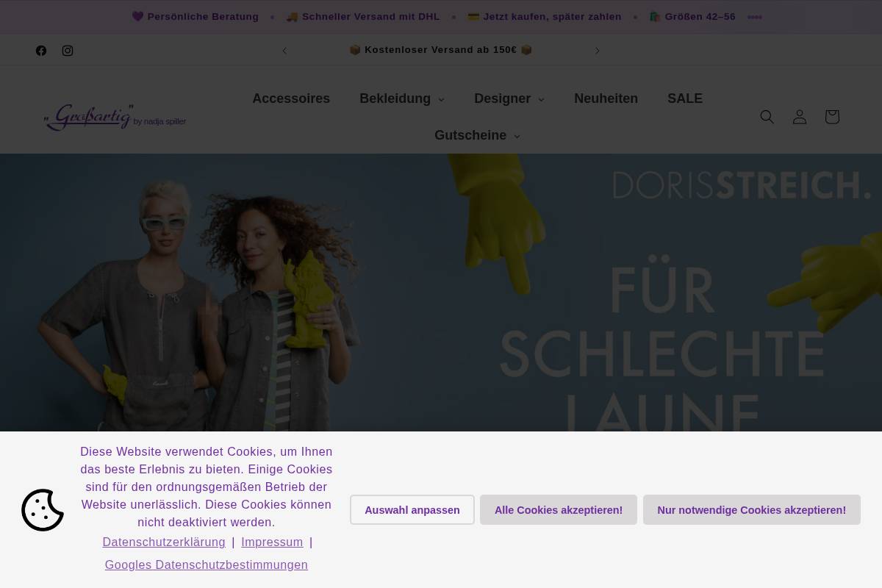
Task: Expand the Gutscheine dropdown menu
Action: [x=477, y=135]
